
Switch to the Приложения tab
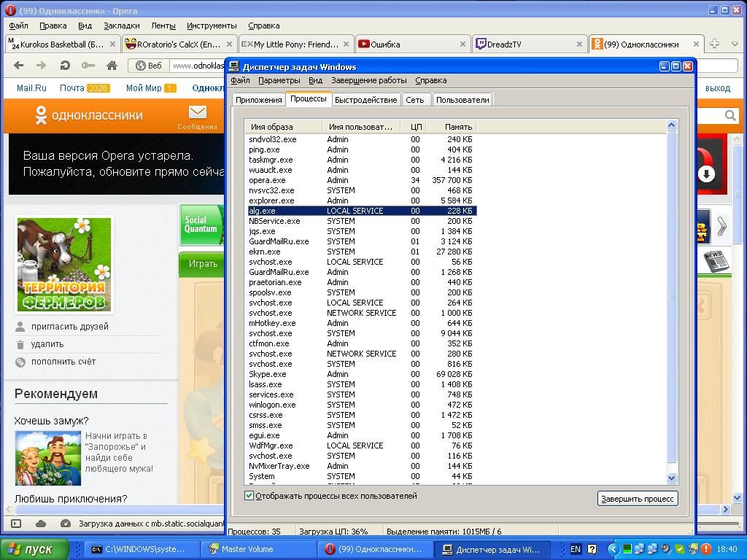pyautogui.click(x=259, y=100)
